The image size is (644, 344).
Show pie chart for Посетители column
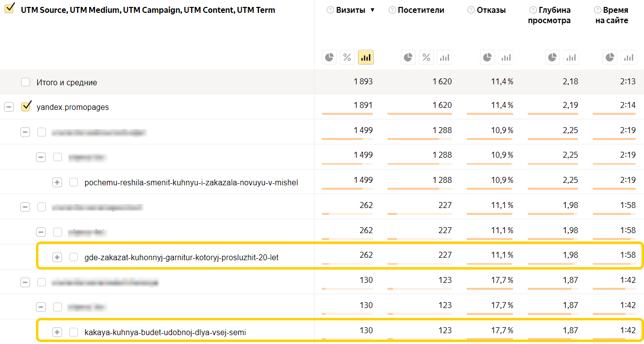(408, 57)
